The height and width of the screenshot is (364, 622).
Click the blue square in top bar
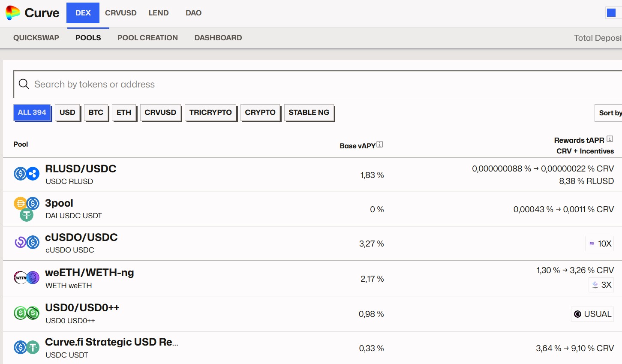point(611,13)
